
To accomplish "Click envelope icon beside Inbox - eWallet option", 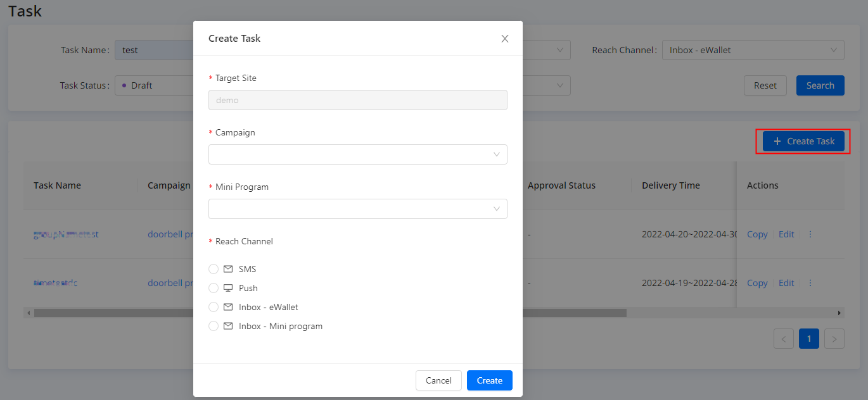I will (228, 307).
